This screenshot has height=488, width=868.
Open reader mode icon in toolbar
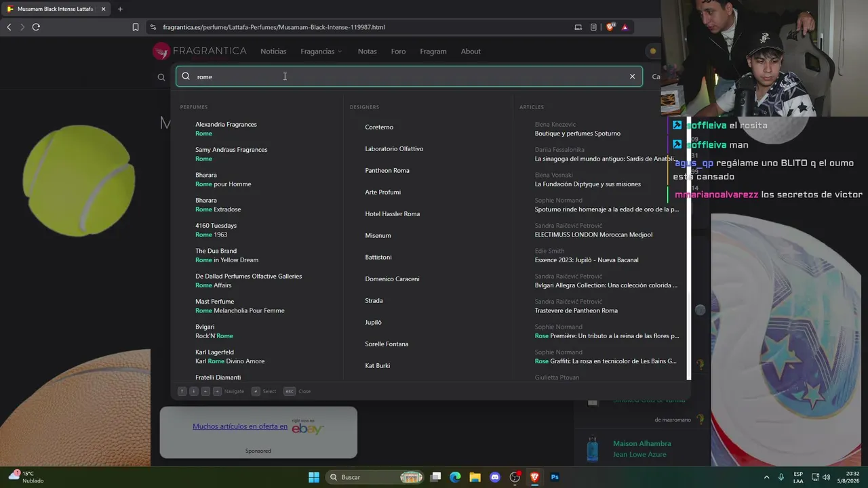tap(593, 27)
